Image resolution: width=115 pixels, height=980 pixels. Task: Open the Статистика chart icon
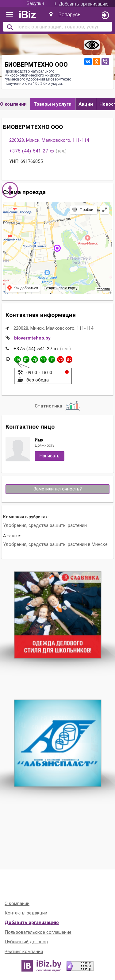[72, 406]
